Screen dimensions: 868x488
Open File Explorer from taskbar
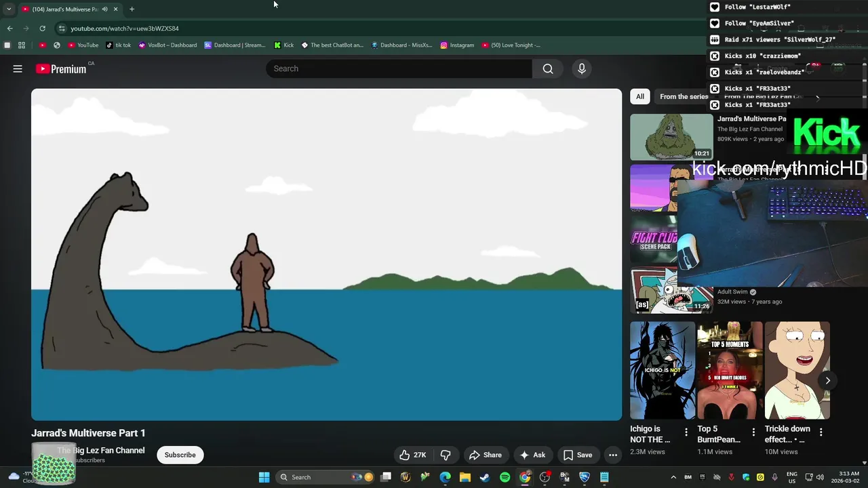465,477
